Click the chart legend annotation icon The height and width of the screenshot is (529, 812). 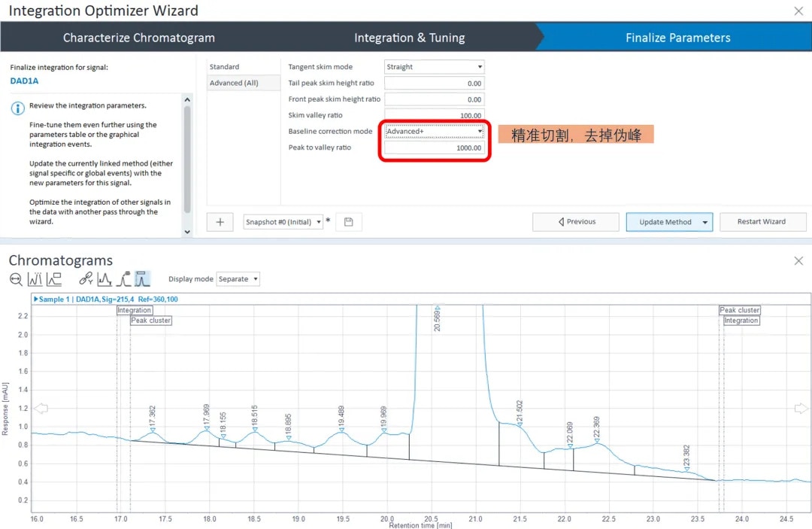(53, 279)
